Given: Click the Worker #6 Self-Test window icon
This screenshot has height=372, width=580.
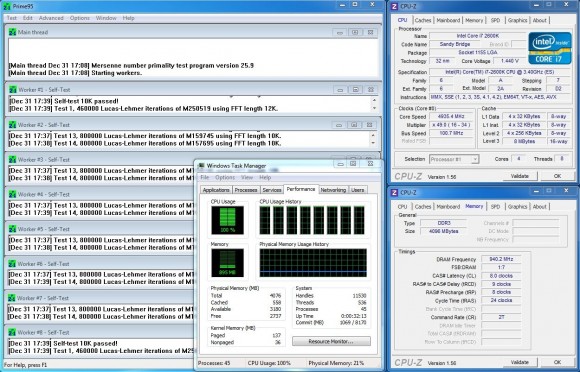Looking at the screenshot, I should [x=12, y=264].
